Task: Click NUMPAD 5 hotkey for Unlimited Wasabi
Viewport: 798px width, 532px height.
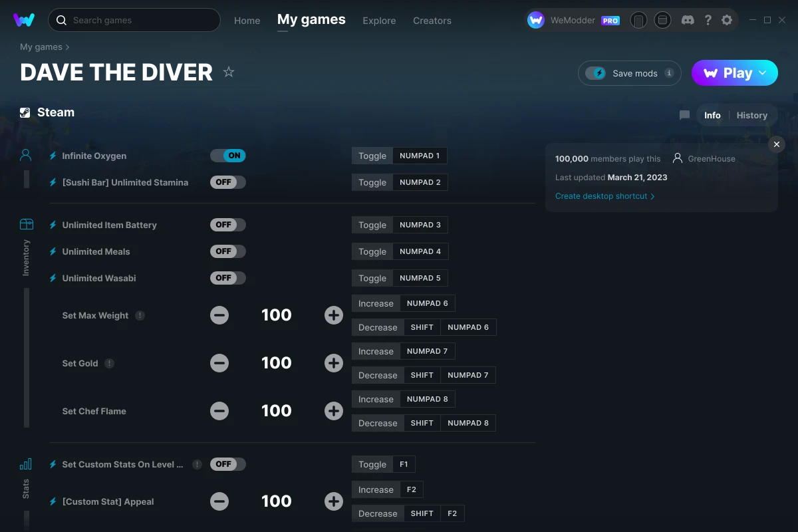Action: tap(420, 278)
